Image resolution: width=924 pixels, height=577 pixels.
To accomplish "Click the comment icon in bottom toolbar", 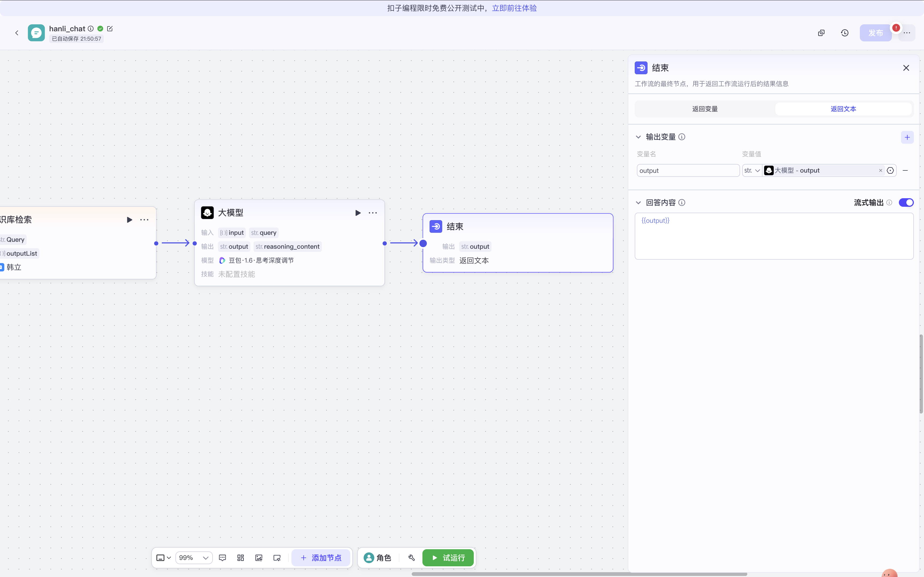I will click(x=222, y=558).
